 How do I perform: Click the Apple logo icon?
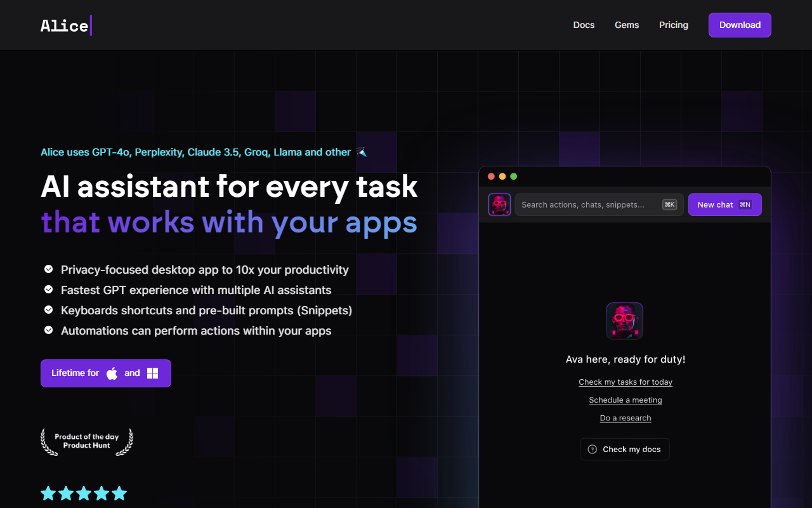click(x=112, y=373)
